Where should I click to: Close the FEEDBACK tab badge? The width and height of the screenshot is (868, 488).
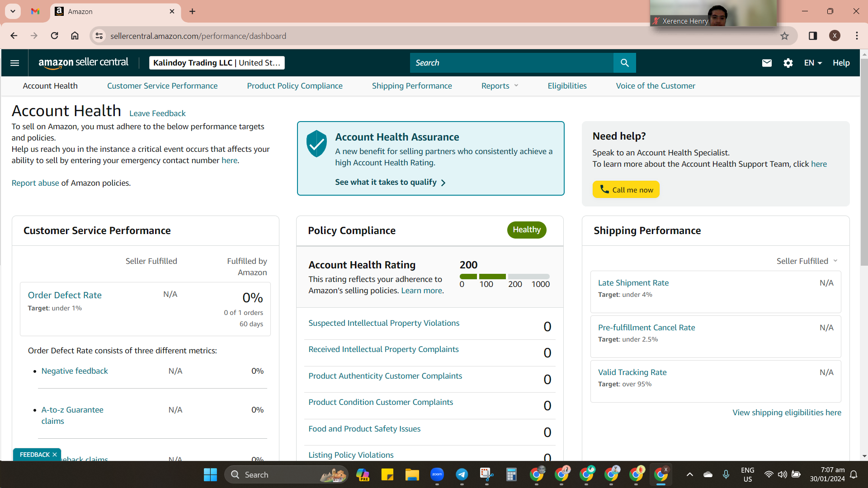pyautogui.click(x=55, y=455)
